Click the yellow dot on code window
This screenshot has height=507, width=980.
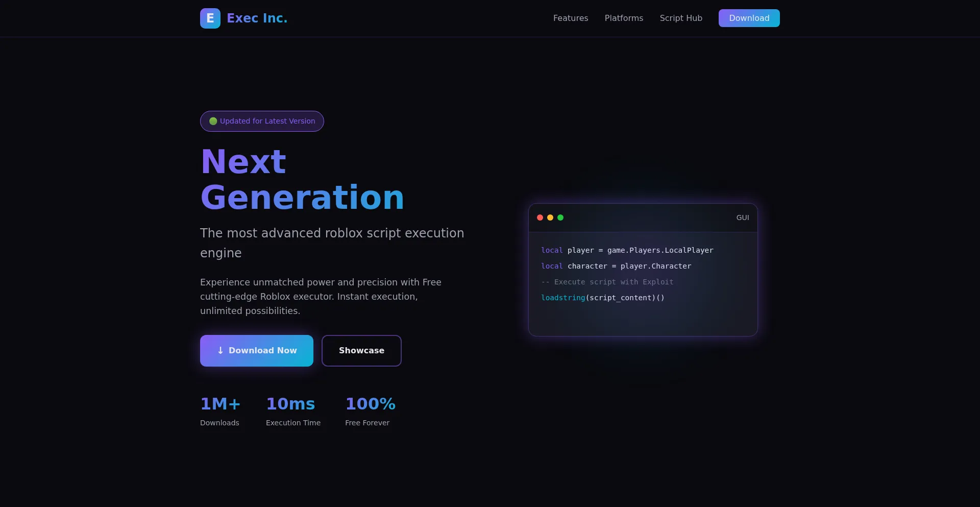point(550,218)
